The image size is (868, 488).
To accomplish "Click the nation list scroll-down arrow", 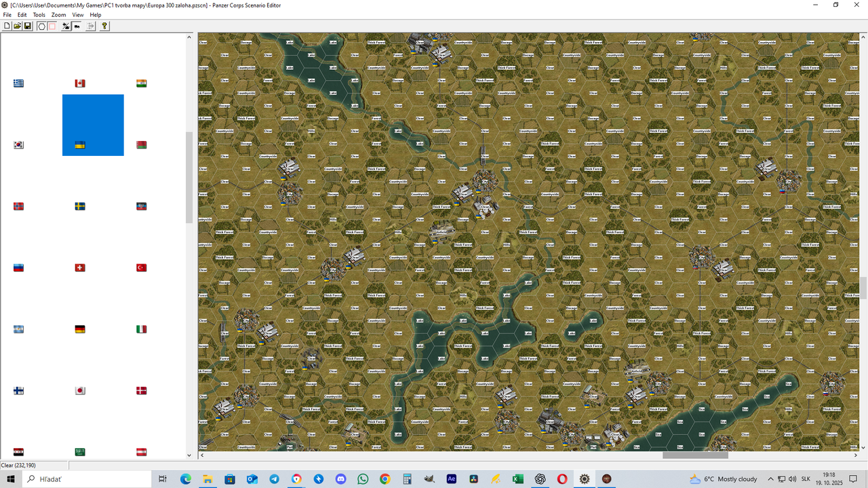I will click(x=189, y=455).
